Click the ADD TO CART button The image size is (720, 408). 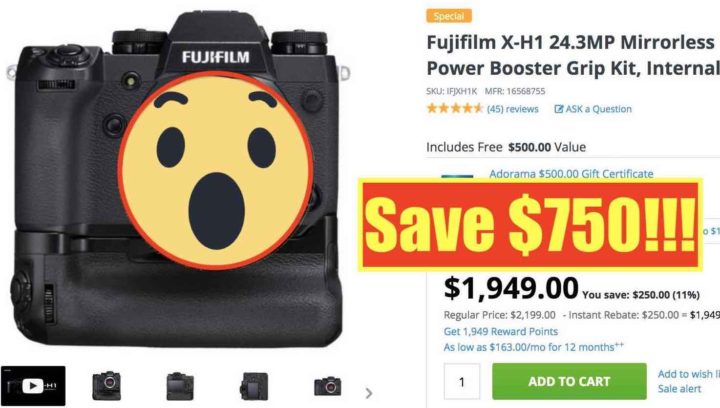tap(569, 381)
